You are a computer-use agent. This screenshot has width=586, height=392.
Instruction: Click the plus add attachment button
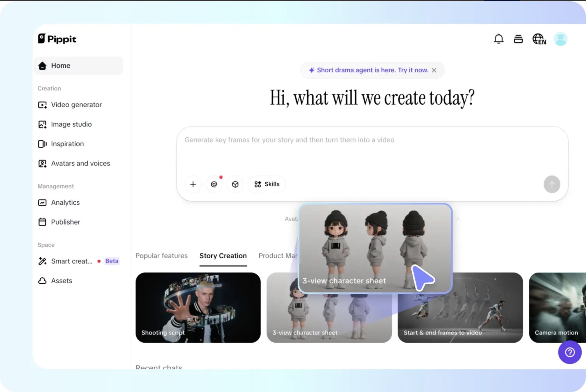click(193, 184)
